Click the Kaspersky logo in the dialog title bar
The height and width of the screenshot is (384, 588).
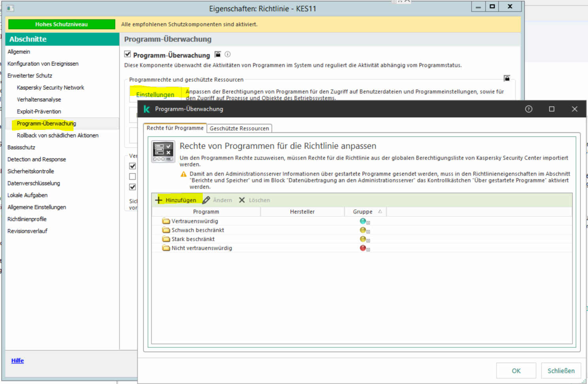click(147, 109)
